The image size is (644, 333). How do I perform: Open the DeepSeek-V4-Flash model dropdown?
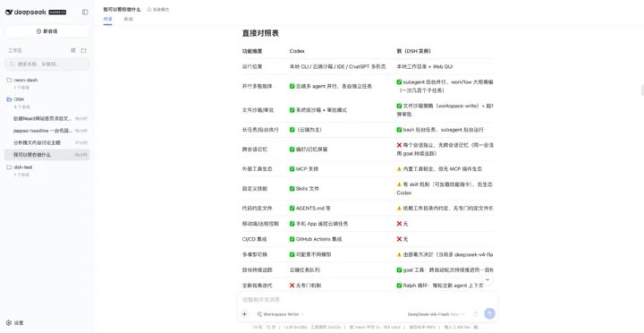[x=436, y=314]
